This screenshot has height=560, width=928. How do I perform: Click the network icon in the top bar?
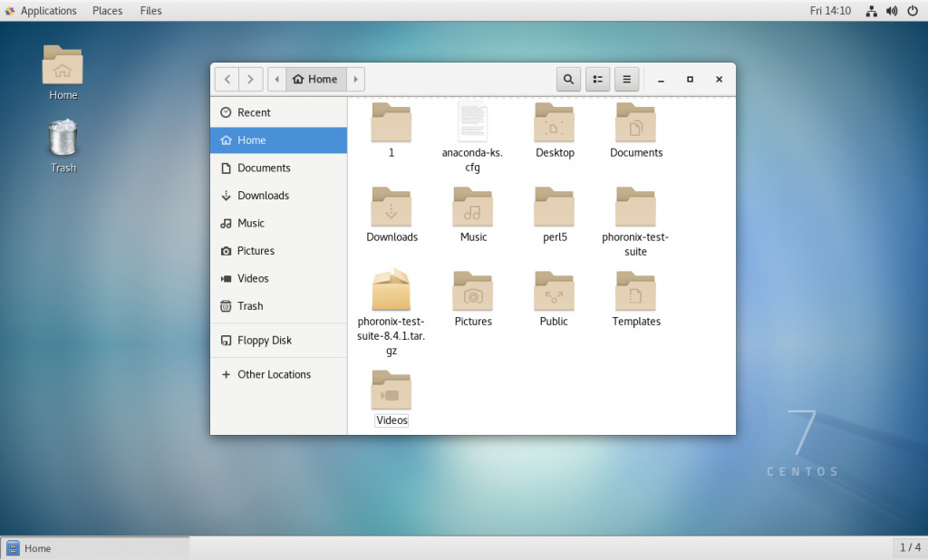click(871, 11)
